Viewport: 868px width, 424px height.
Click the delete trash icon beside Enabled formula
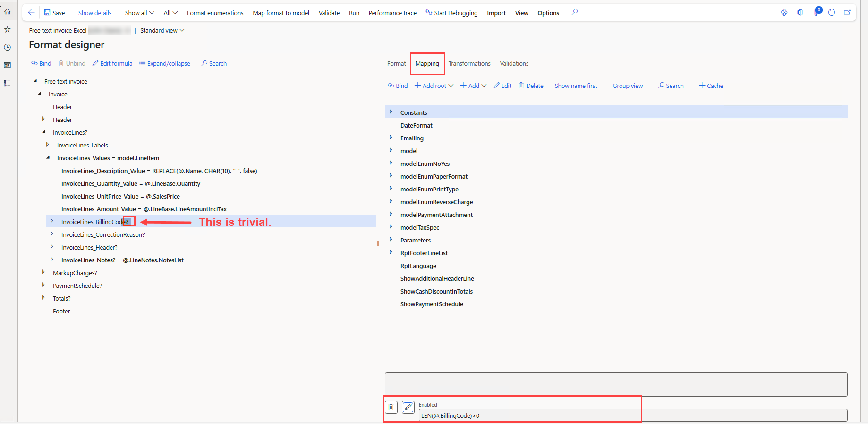click(391, 407)
